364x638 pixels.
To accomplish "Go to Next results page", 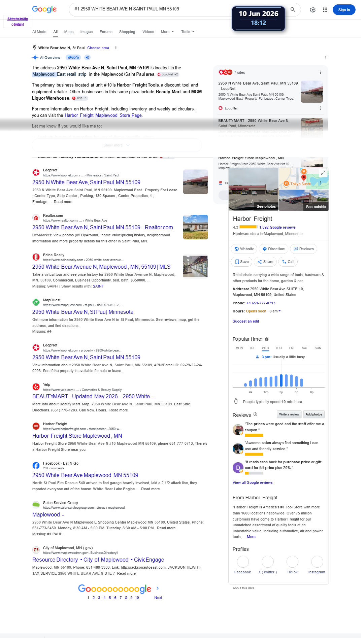I will (x=158, y=598).
